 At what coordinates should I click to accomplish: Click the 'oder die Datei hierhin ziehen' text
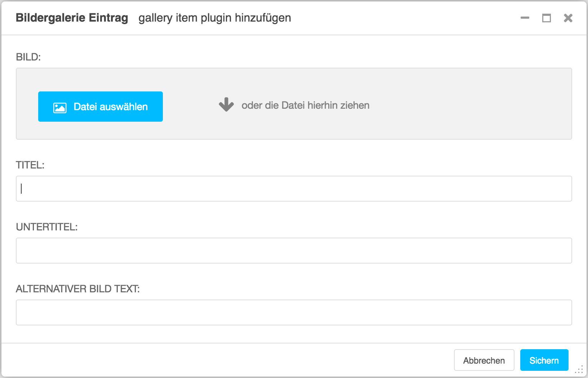pos(305,105)
